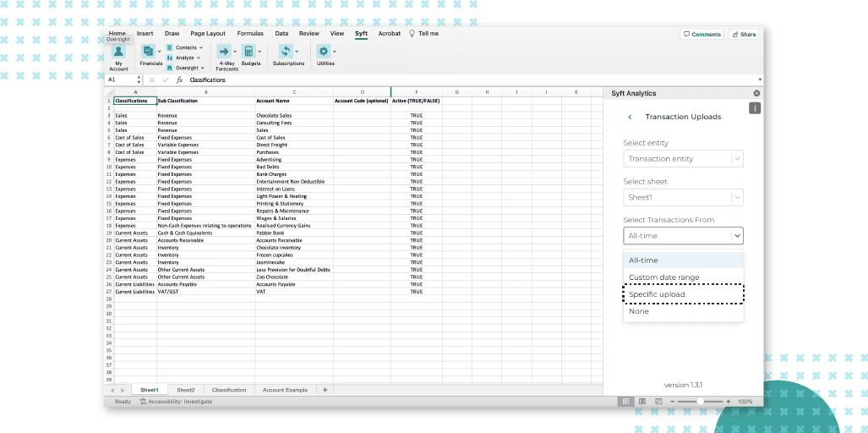The width and height of the screenshot is (868, 433).
Task: Open the Acrobat ribbon tab
Action: point(389,34)
